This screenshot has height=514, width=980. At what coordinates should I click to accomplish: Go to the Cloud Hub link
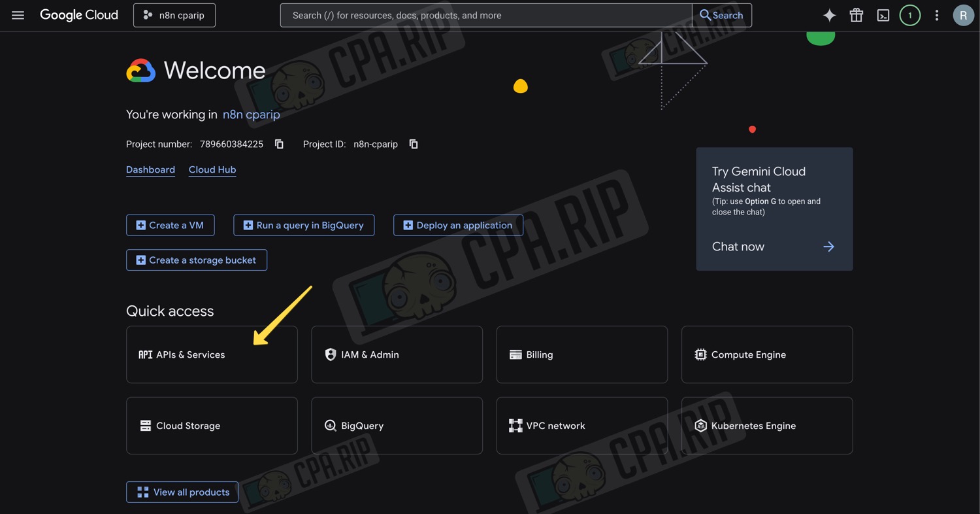click(x=212, y=169)
